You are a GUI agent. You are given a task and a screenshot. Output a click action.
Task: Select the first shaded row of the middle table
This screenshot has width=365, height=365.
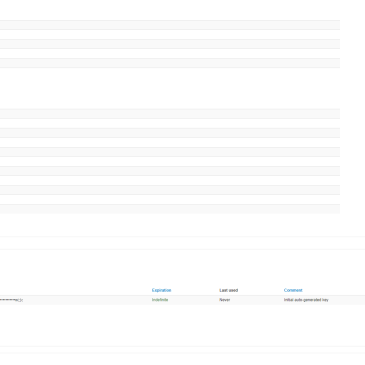coord(170,114)
